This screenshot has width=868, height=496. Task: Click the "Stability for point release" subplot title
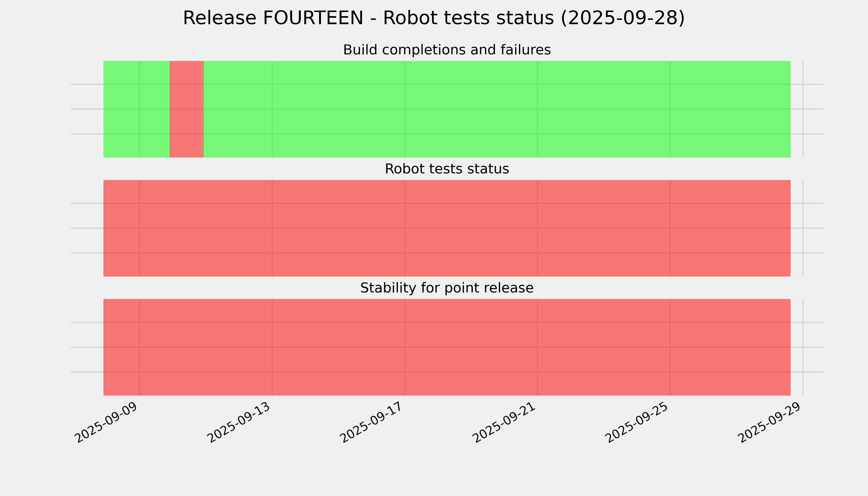click(x=447, y=288)
